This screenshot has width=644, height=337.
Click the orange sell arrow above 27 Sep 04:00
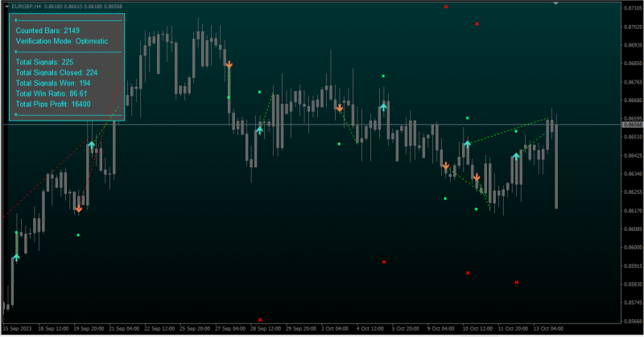point(229,64)
